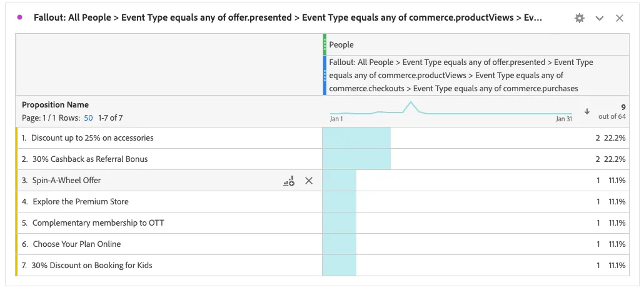Click the bar for 30% Cashback as Referral Bonus
This screenshot has width=644, height=290.
pyautogui.click(x=356, y=159)
